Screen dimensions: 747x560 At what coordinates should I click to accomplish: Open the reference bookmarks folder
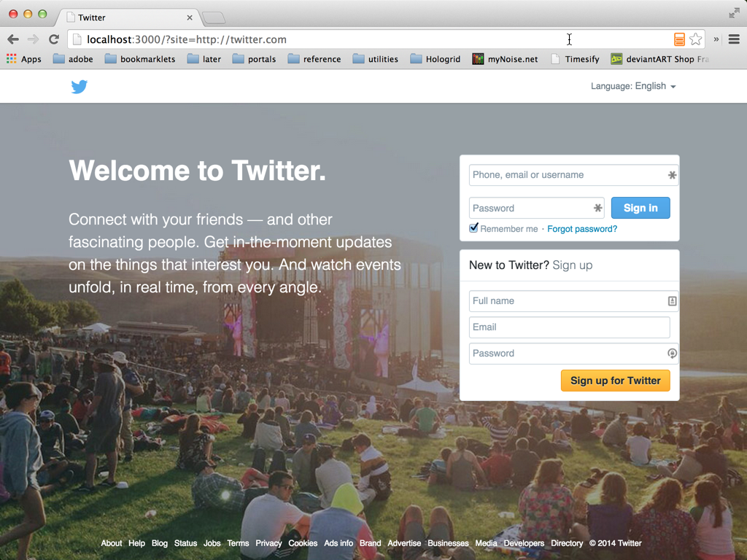pos(314,59)
